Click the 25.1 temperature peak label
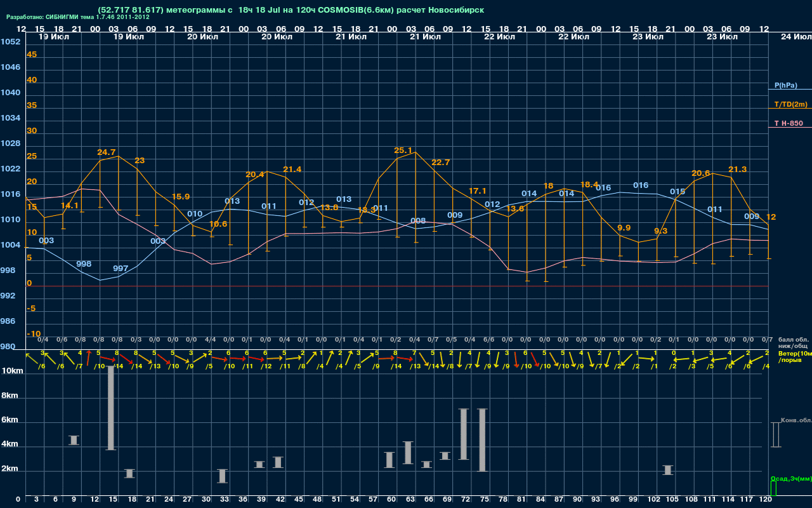The width and height of the screenshot is (812, 508). pyautogui.click(x=403, y=150)
